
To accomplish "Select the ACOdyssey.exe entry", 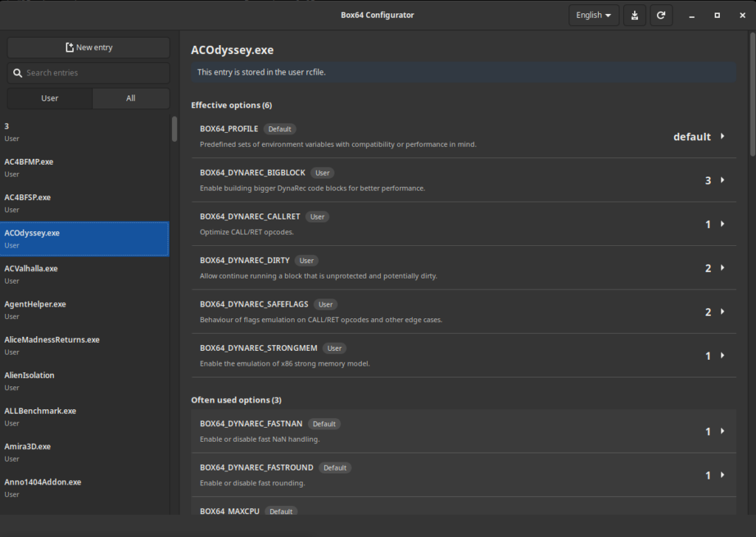I will coord(85,239).
